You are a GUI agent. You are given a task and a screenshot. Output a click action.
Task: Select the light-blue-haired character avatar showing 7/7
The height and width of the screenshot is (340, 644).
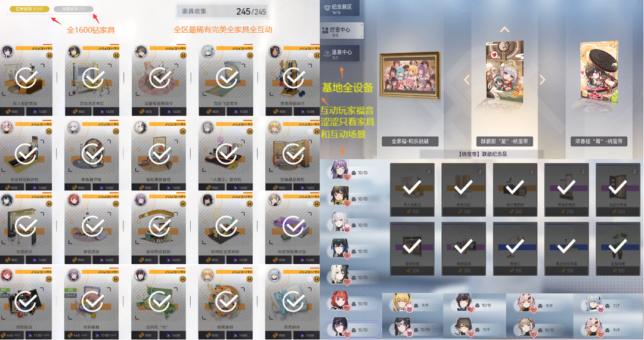(x=593, y=304)
